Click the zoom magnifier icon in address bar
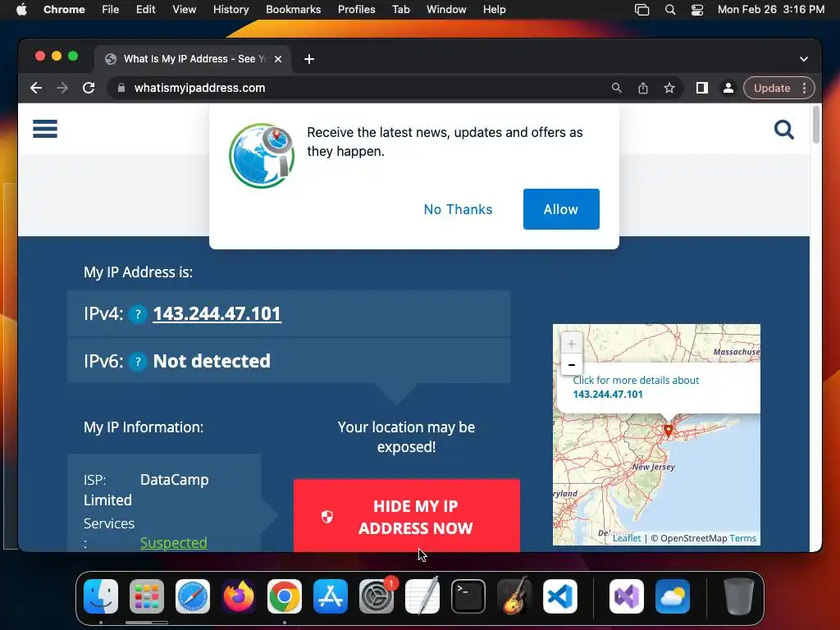Image resolution: width=840 pixels, height=630 pixels. [x=617, y=88]
